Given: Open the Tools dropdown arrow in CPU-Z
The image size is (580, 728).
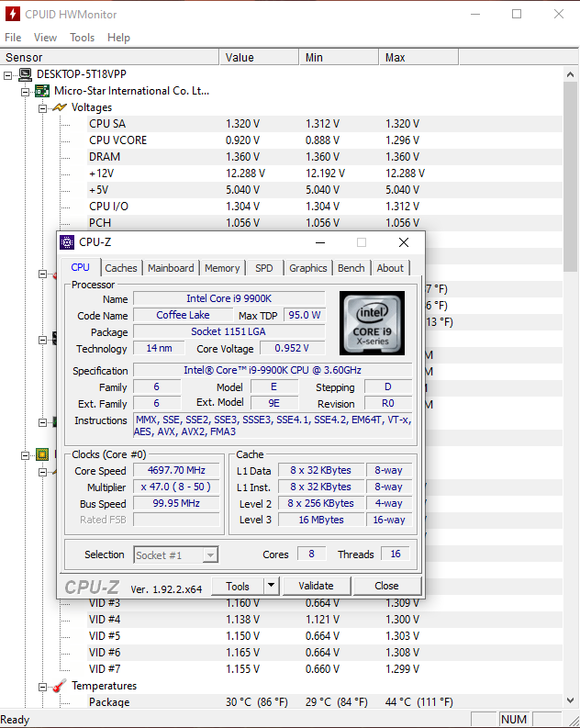Looking at the screenshot, I should pos(272,586).
